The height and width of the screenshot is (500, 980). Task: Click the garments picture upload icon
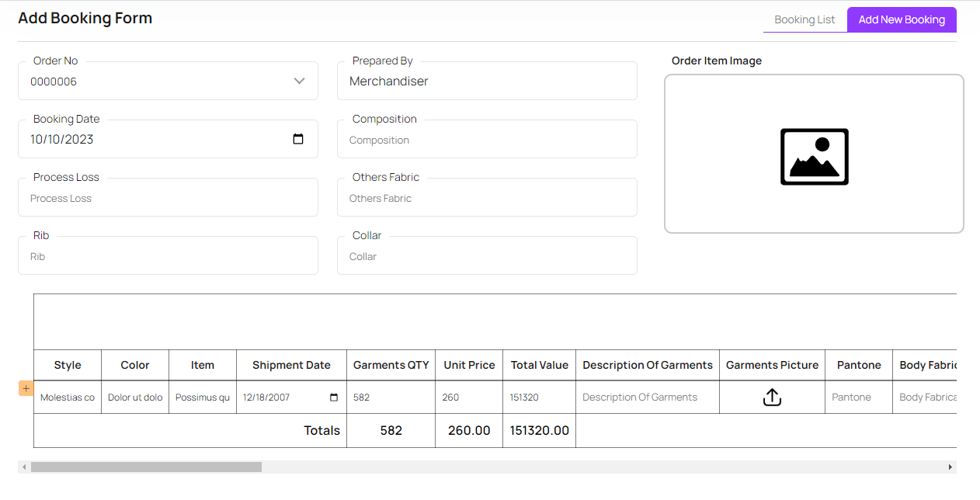point(772,398)
